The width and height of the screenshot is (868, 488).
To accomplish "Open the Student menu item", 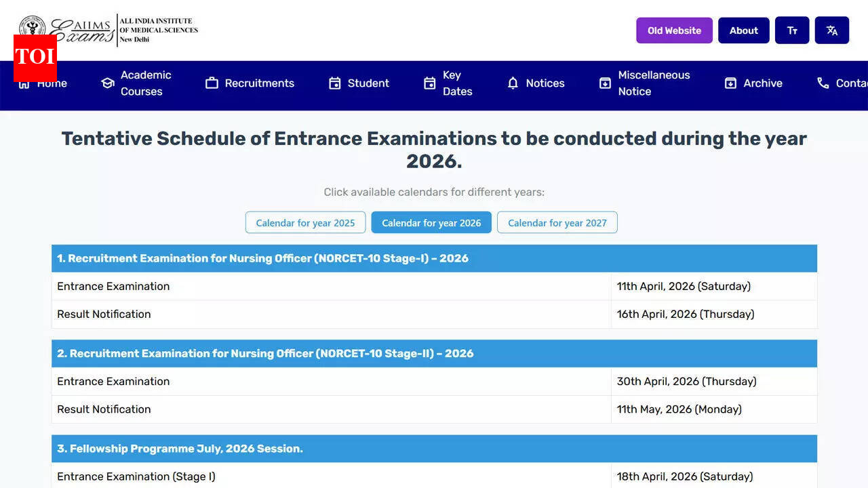I will click(368, 83).
